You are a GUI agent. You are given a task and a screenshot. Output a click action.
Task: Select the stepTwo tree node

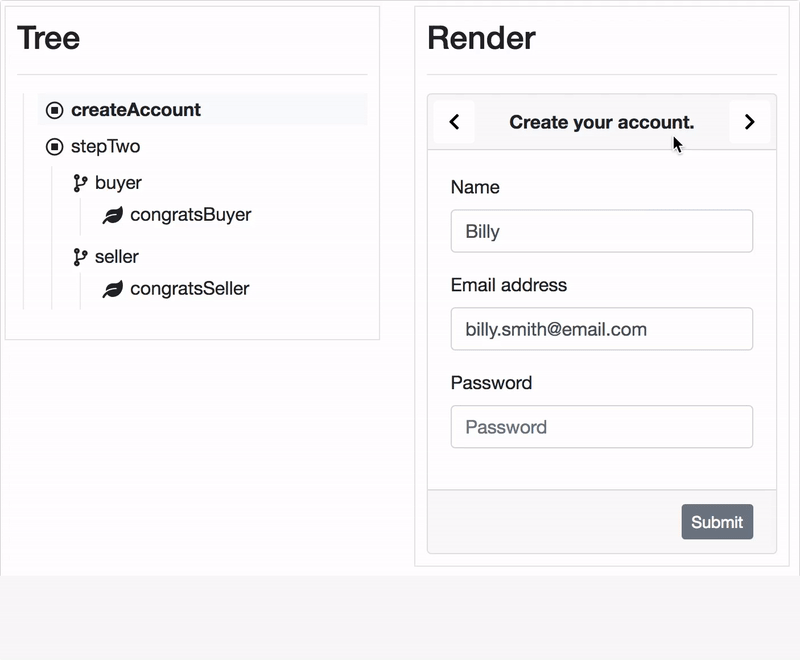(x=105, y=147)
